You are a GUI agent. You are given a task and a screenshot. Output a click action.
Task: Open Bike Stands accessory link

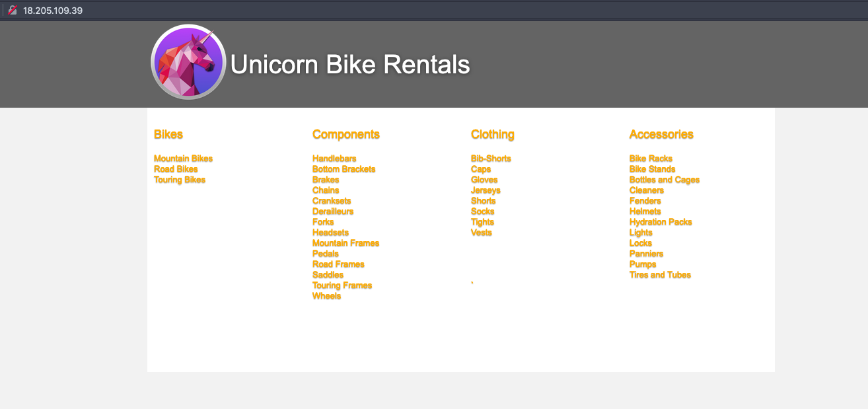(x=652, y=169)
